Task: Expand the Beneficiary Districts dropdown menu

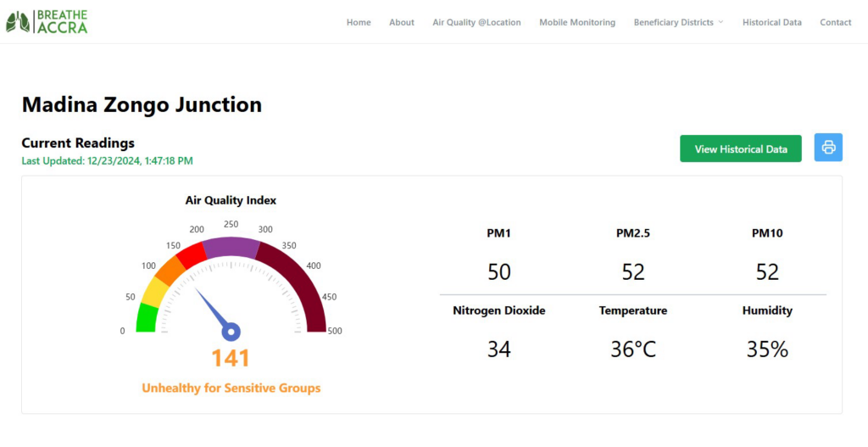Action: [x=678, y=22]
